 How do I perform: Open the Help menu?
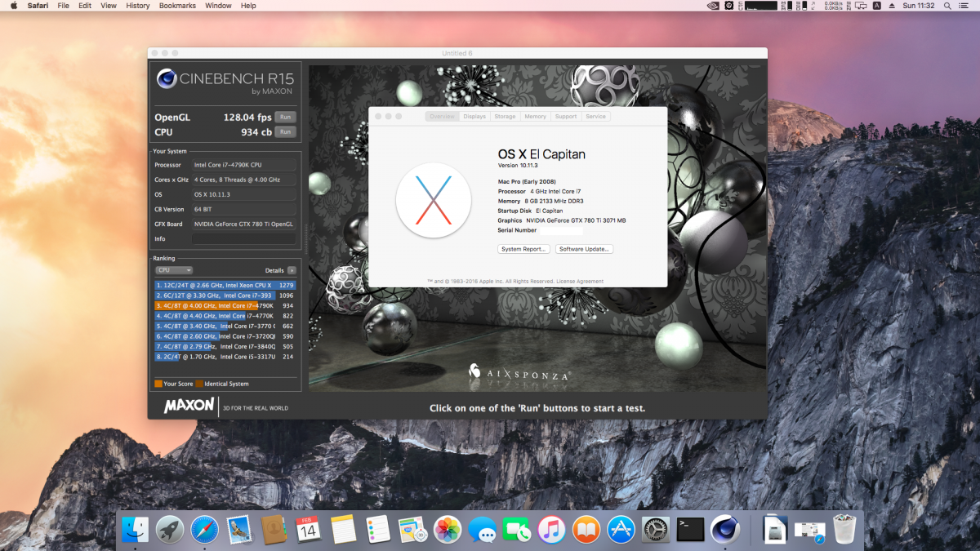tap(248, 5)
